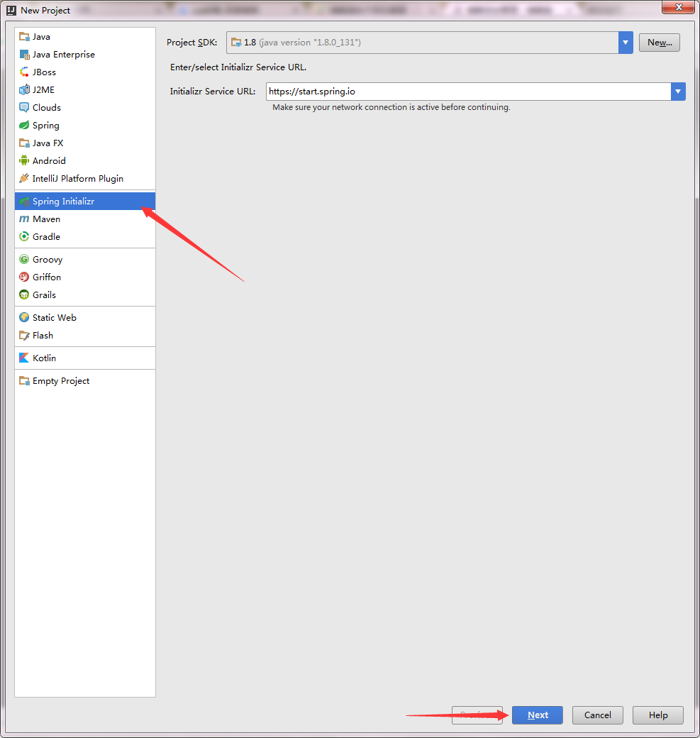Image resolution: width=700 pixels, height=738 pixels.
Task: Click the Spring Initializr icon
Action: (24, 202)
